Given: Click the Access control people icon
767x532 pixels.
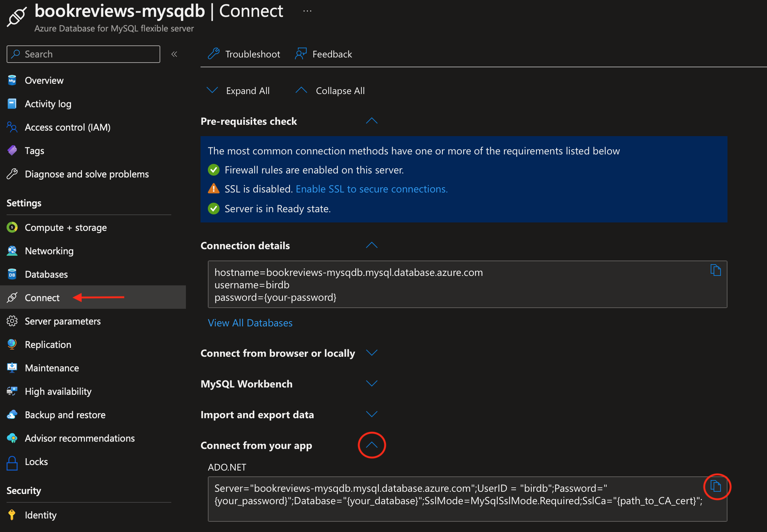Looking at the screenshot, I should (x=12, y=127).
